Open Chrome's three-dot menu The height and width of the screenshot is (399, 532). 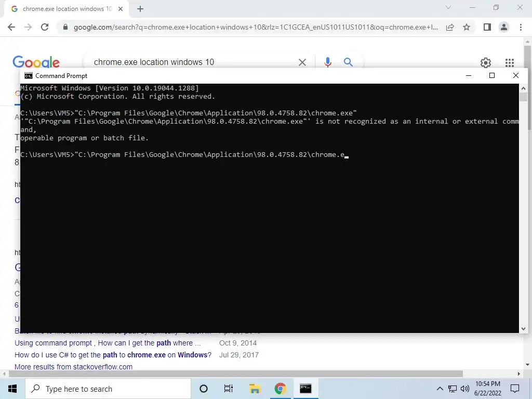pyautogui.click(x=521, y=27)
